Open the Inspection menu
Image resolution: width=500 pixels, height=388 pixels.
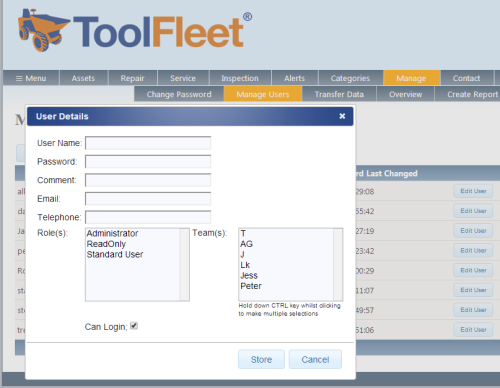(240, 78)
